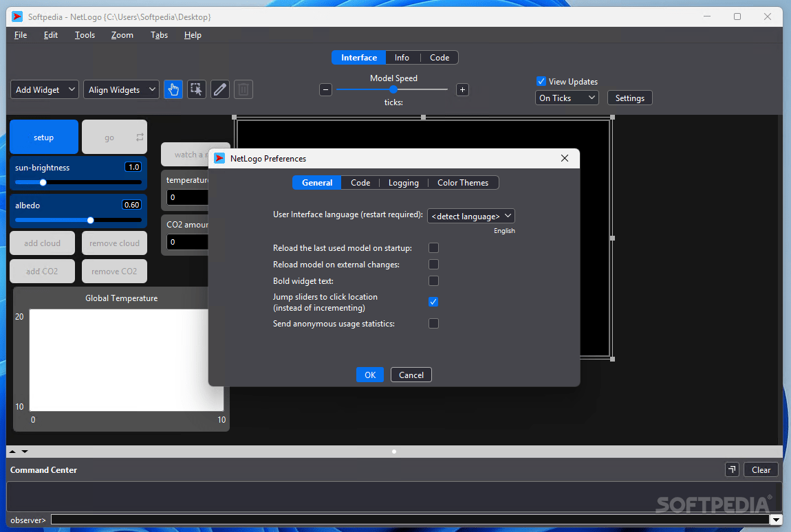Click the delete trash can icon
The width and height of the screenshot is (791, 532).
243,90
